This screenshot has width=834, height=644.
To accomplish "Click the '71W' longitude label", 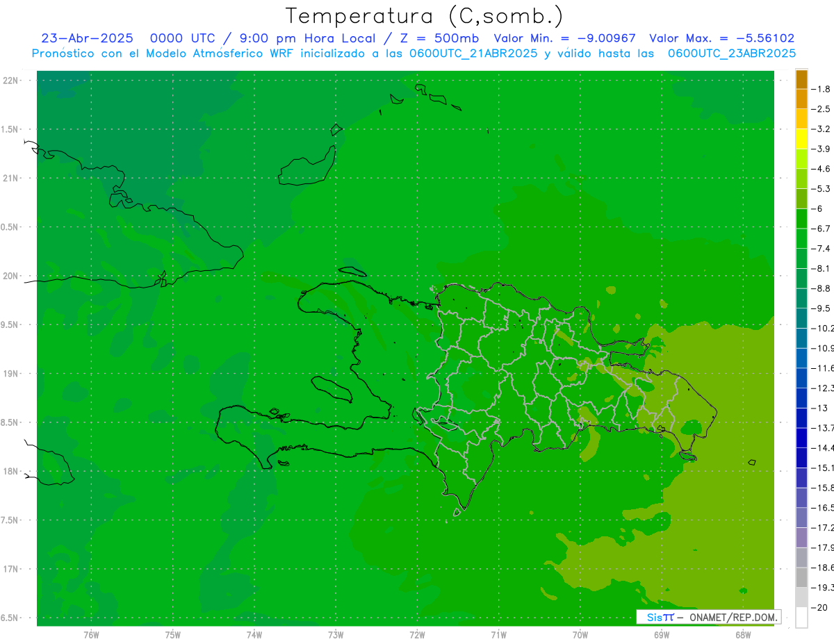I will (498, 634).
